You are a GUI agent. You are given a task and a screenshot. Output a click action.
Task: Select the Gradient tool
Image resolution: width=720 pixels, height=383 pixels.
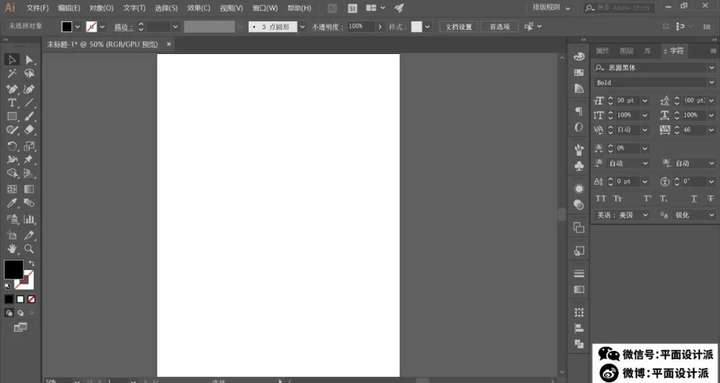click(x=29, y=189)
